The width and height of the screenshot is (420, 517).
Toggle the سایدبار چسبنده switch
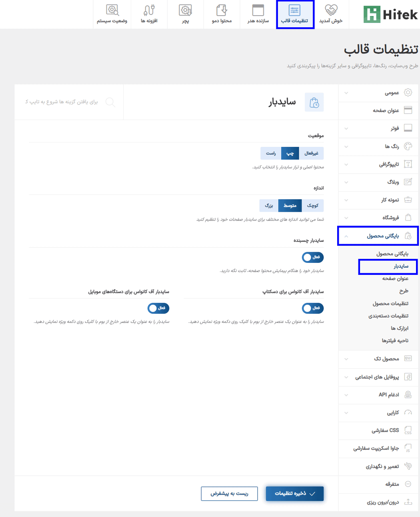coord(313,257)
